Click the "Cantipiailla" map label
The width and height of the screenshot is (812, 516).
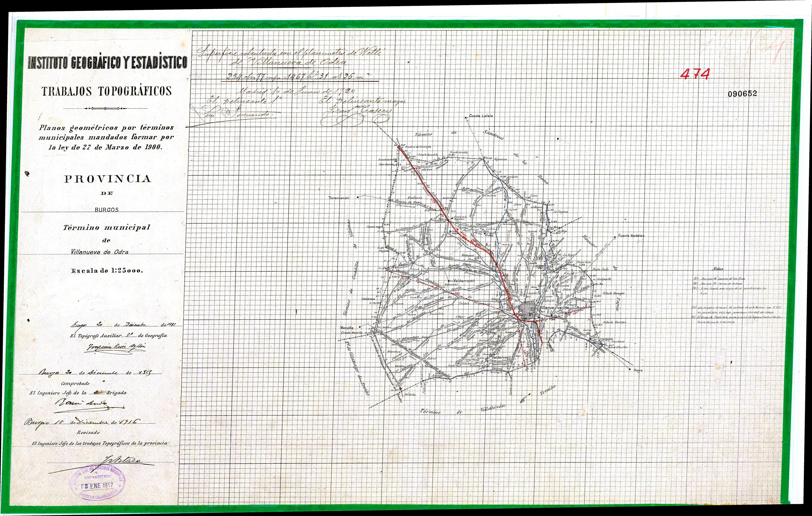[604, 279]
